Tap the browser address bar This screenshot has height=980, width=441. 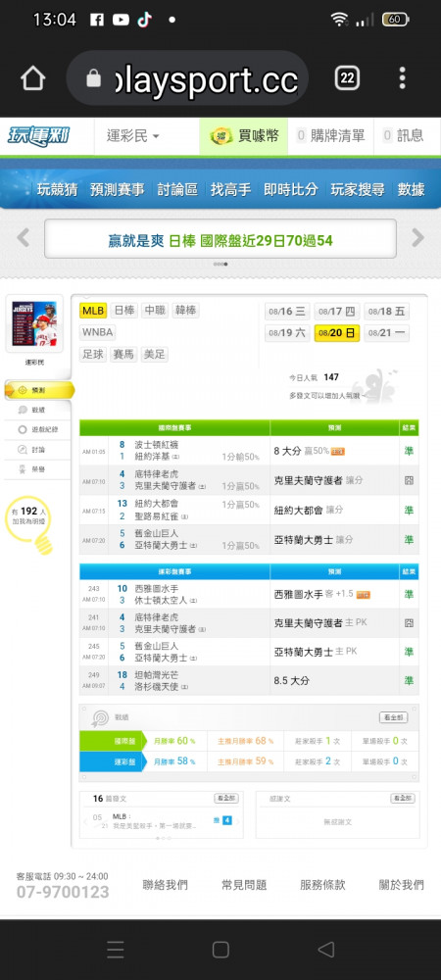pyautogui.click(x=187, y=78)
